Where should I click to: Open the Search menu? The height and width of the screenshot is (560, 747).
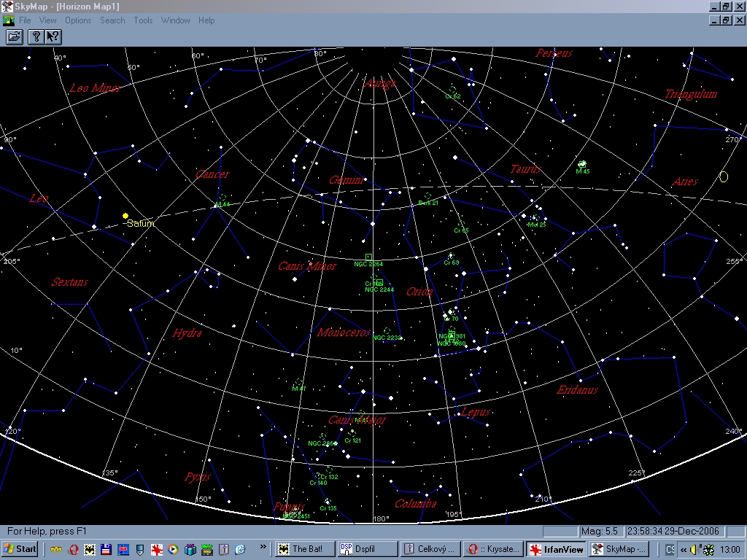[112, 20]
